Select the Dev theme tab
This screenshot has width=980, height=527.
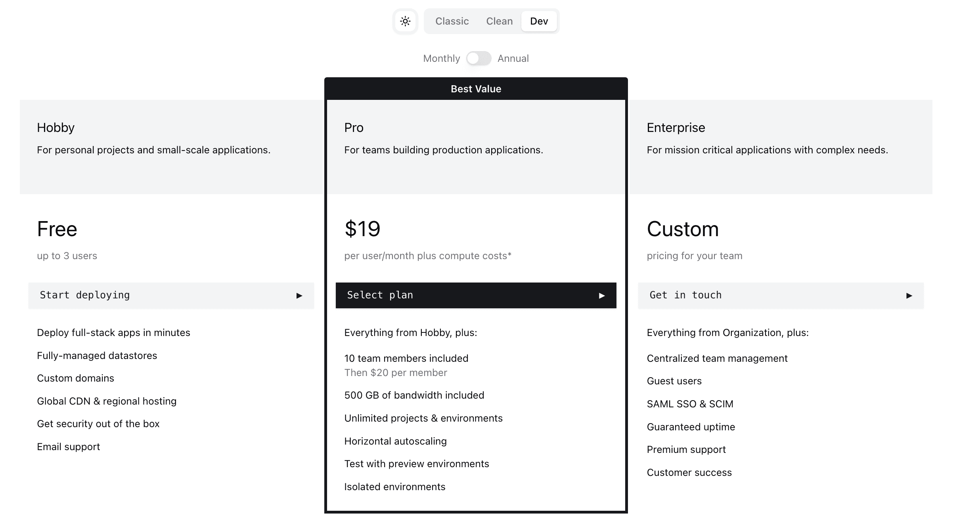tap(539, 21)
